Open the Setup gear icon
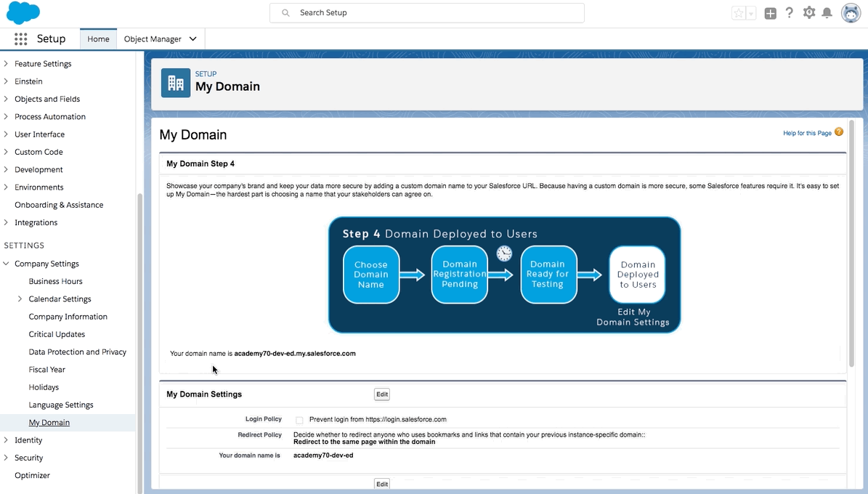Image resolution: width=868 pixels, height=494 pixels. coord(808,13)
